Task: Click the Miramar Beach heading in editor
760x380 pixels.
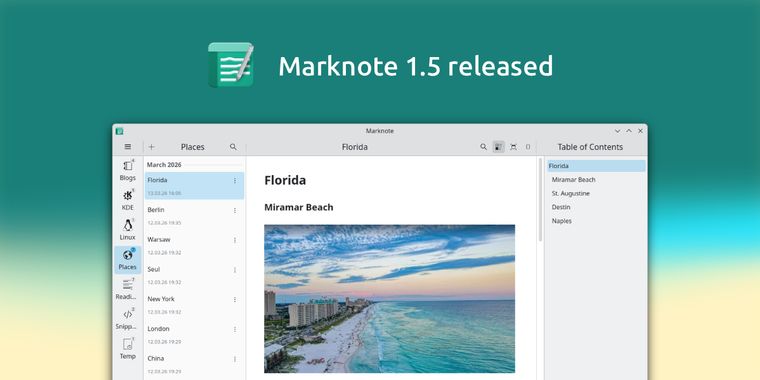Action: pos(299,207)
